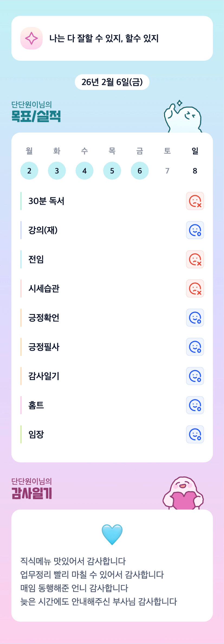Select Wednesday the 4th in week row
This screenshot has width=224, height=644.
[85, 171]
